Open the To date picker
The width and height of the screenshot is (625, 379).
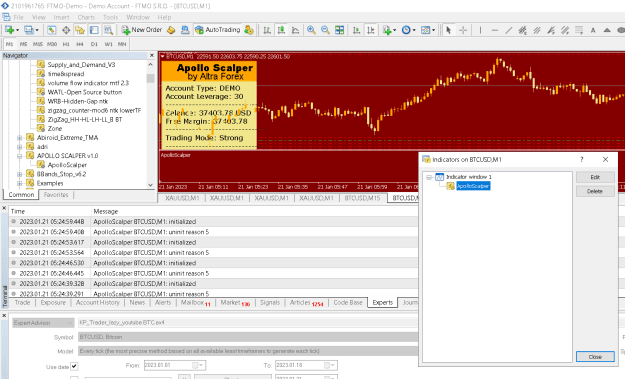pos(330,365)
